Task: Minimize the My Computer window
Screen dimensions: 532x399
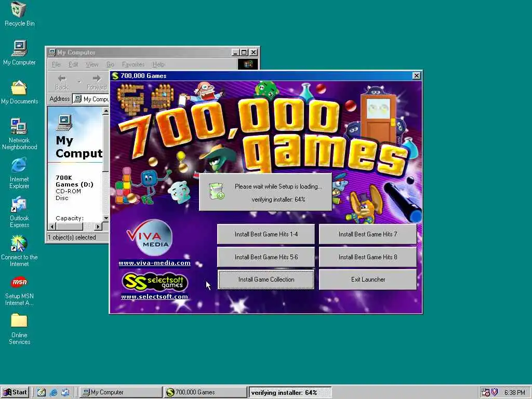Action: click(x=235, y=52)
